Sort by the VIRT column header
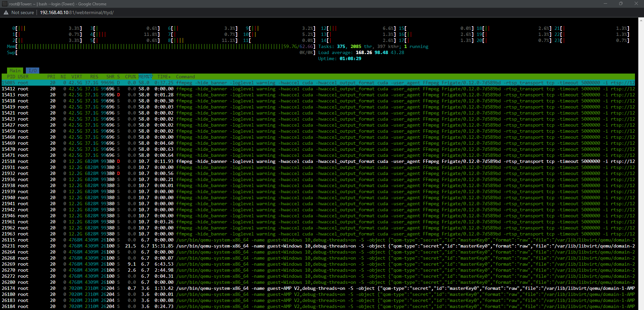This screenshot has width=644, height=310. point(76,77)
